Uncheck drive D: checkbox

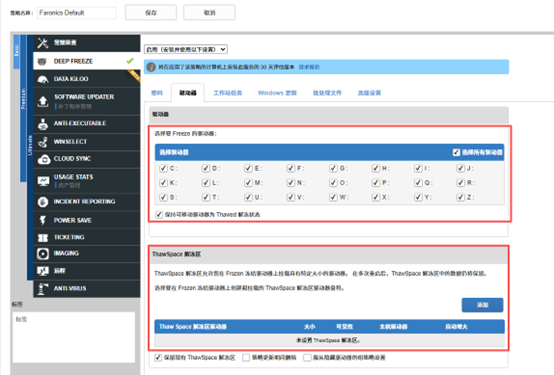coord(206,168)
